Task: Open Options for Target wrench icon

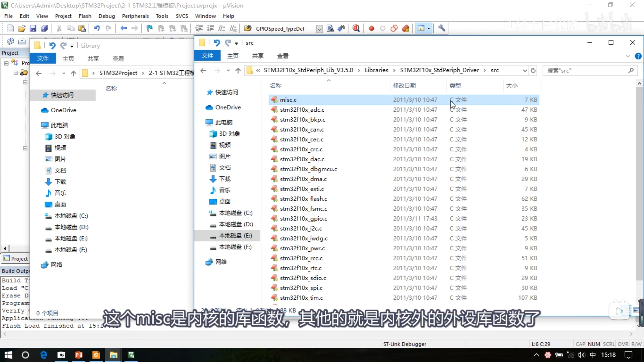Action: point(442,28)
